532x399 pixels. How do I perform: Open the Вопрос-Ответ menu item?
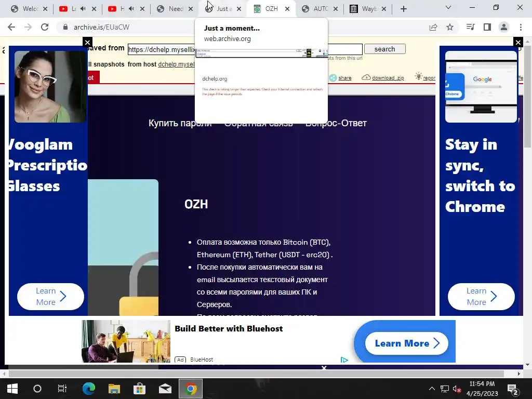[x=336, y=123]
